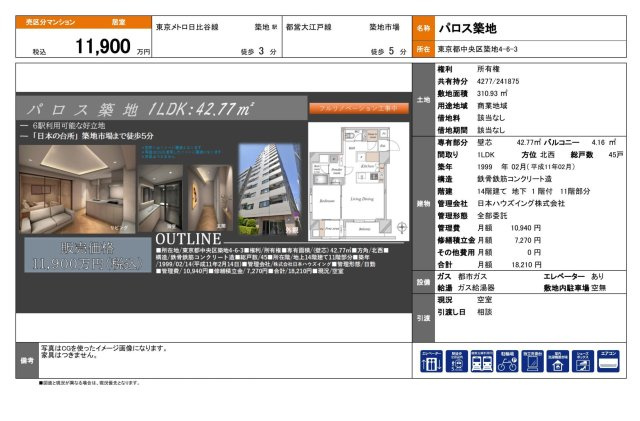
Task: Click the 7,270 円 repair reserve fee
Action: point(527,240)
